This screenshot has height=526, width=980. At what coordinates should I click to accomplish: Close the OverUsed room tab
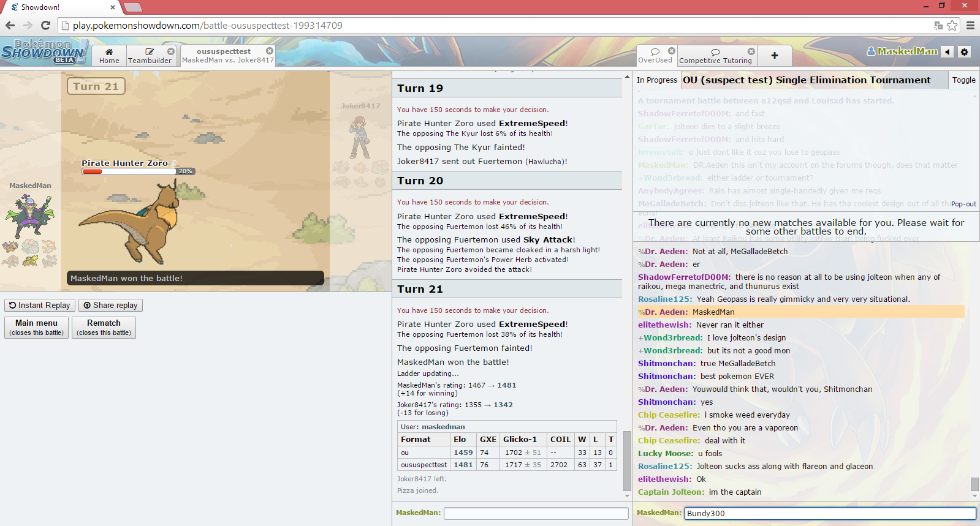[x=671, y=51]
